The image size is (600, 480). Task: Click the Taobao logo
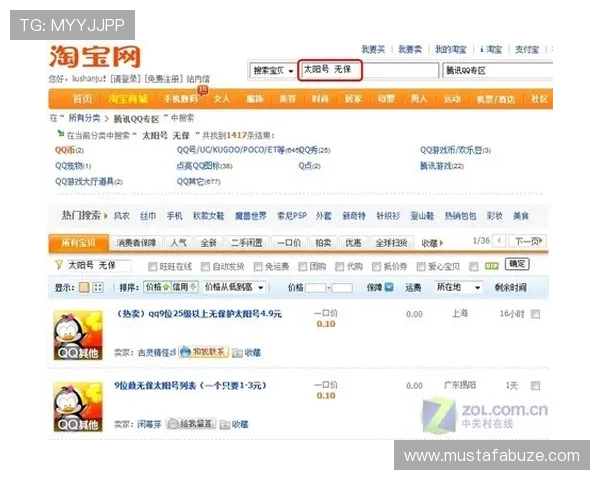click(x=95, y=57)
